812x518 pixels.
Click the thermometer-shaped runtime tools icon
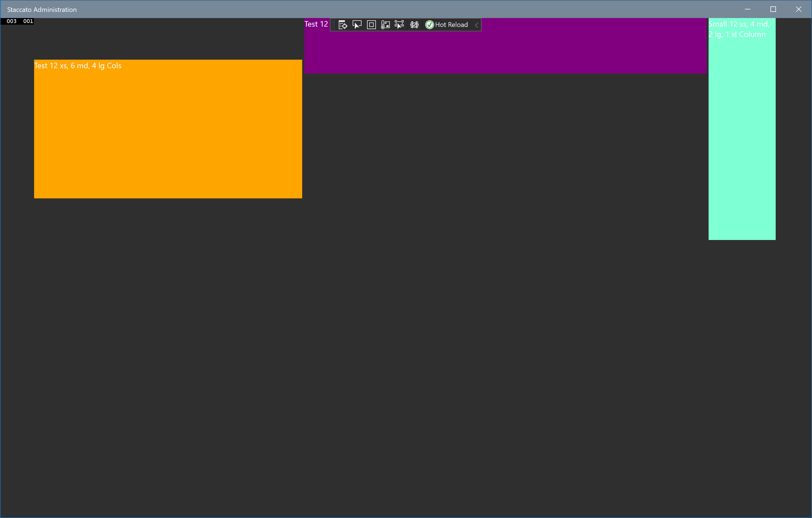(385, 25)
